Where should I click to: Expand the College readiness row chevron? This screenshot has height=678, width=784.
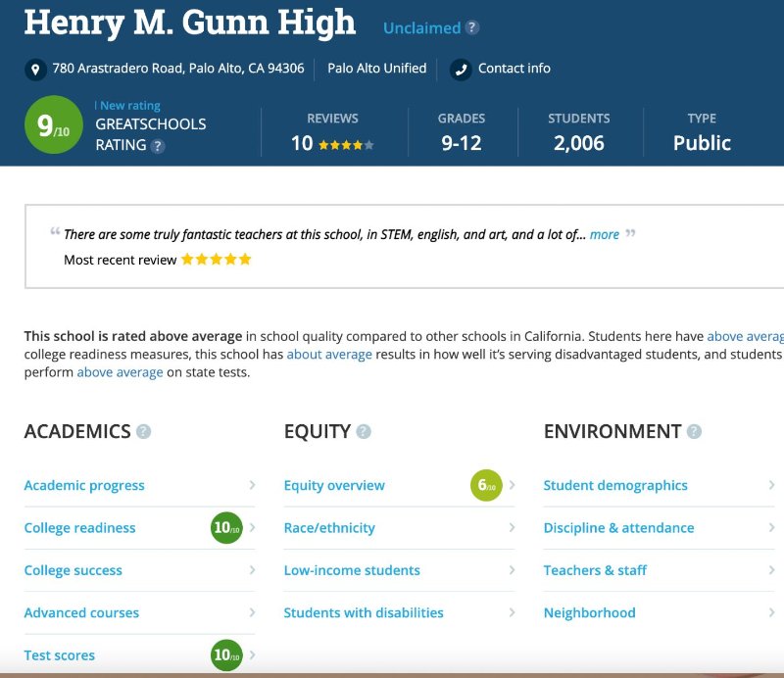pyautogui.click(x=252, y=527)
